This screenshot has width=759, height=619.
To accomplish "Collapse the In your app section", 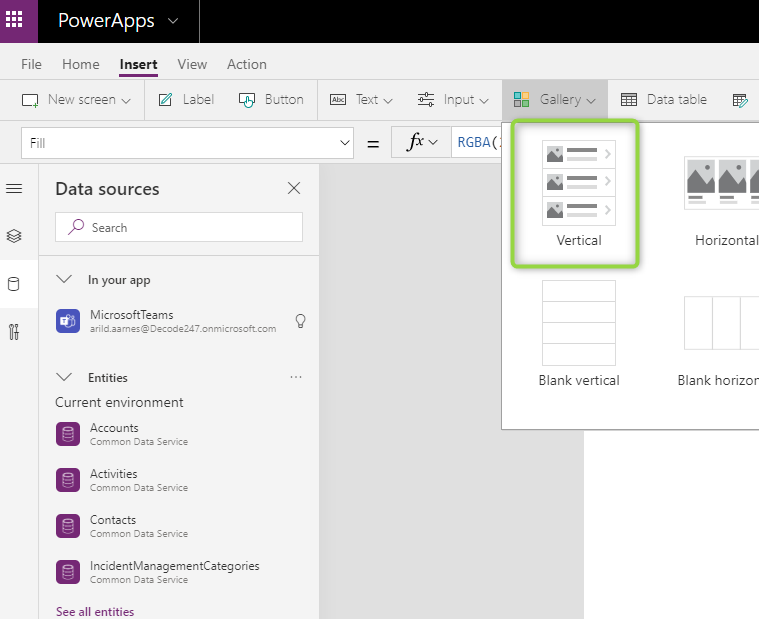I will tap(64, 279).
